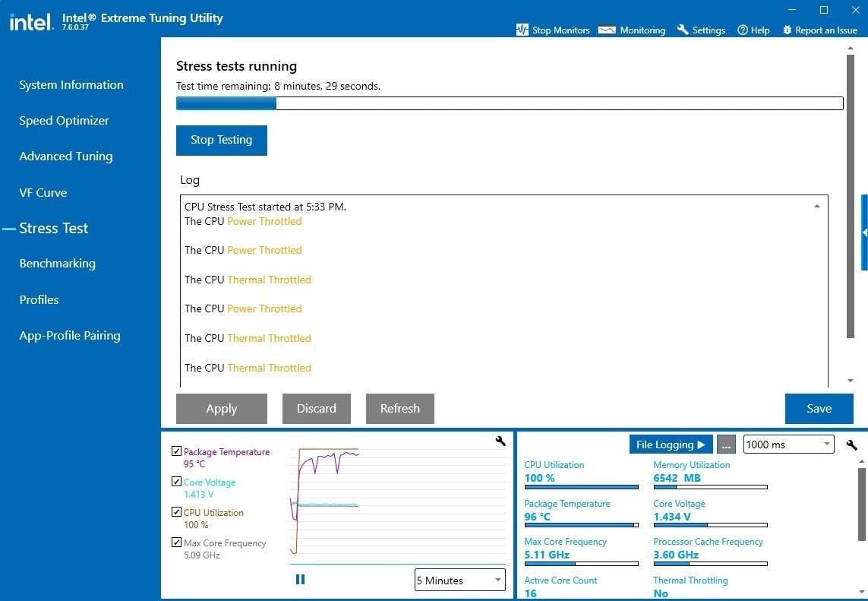Viewport: 868px width, 601px height.
Task: Pause the live monitoring graph
Action: coord(300,580)
